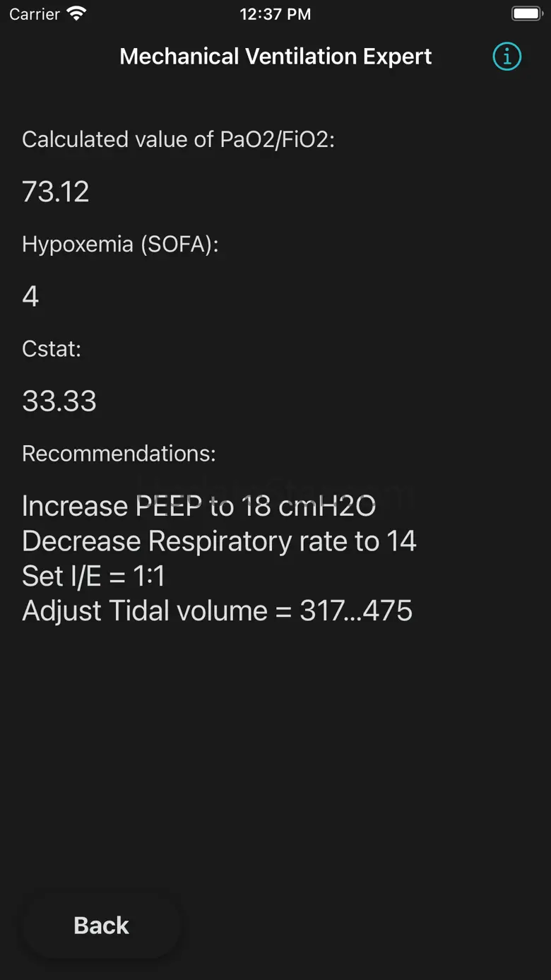
Task: Select the Calculated value of PaO2/FiO2 label
Action: [x=178, y=139]
